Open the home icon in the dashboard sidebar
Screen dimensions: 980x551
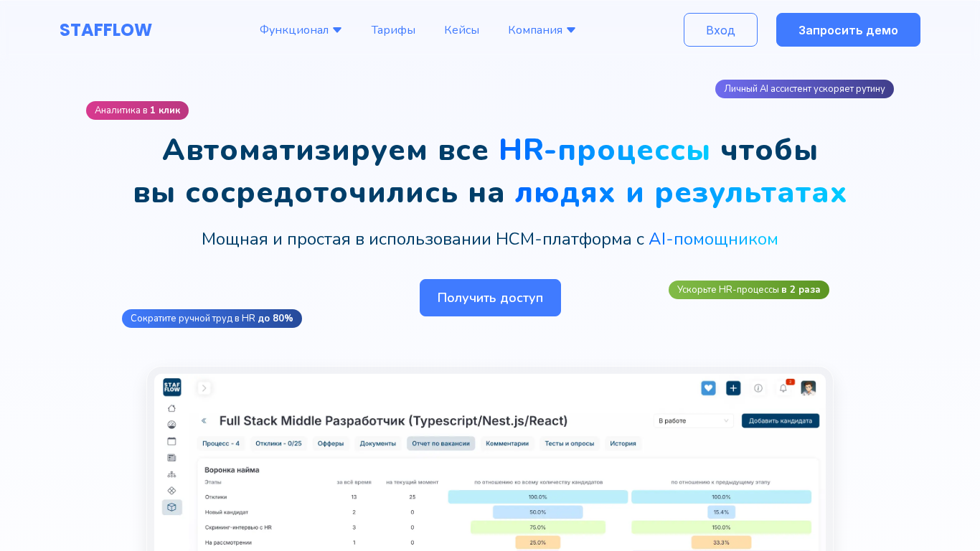(171, 408)
